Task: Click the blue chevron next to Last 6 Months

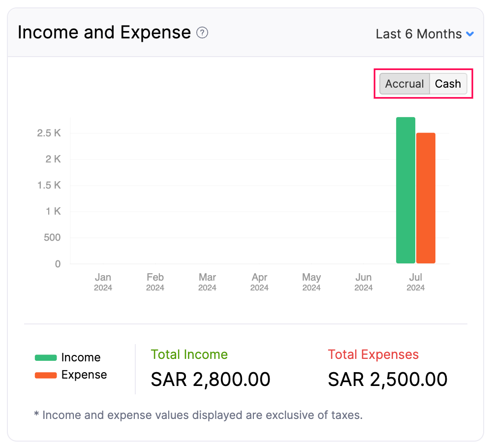Action: click(470, 34)
